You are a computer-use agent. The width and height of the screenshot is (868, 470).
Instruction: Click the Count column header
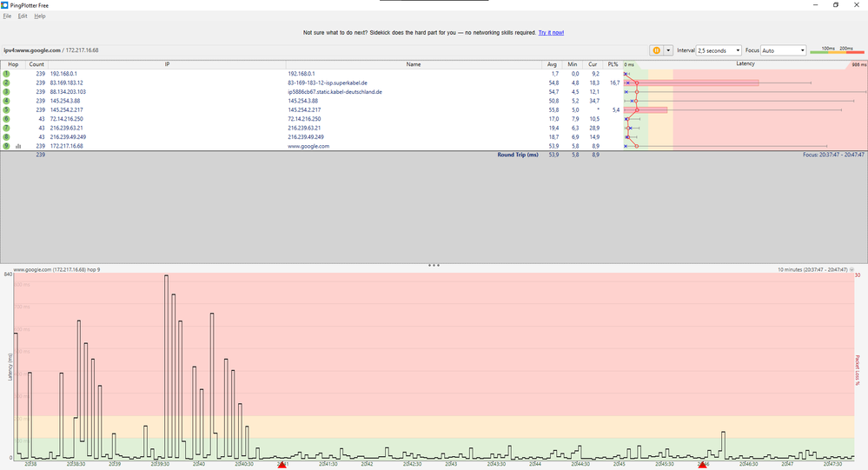pyautogui.click(x=36, y=65)
